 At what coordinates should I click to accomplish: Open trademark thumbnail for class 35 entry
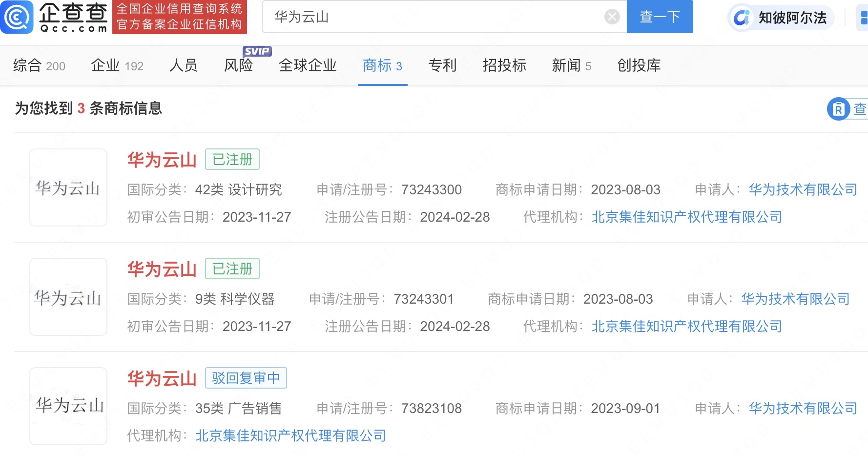point(68,406)
